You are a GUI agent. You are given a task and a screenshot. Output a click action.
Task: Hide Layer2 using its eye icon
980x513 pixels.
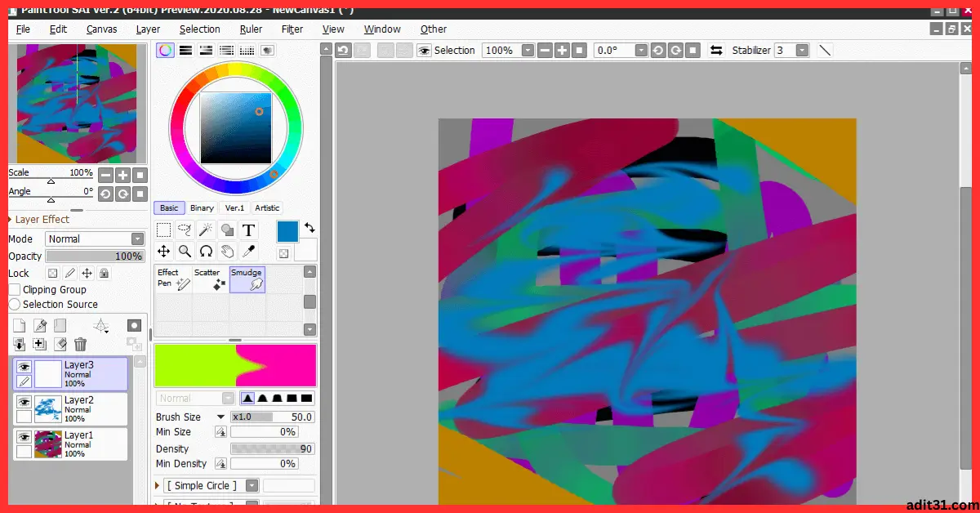(x=24, y=402)
